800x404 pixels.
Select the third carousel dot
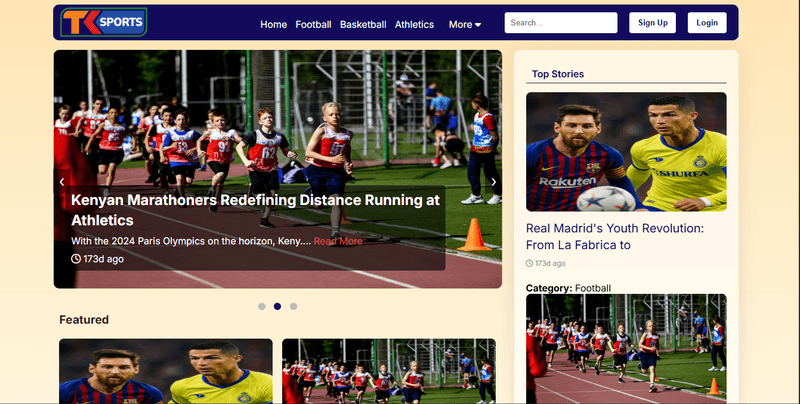293,307
